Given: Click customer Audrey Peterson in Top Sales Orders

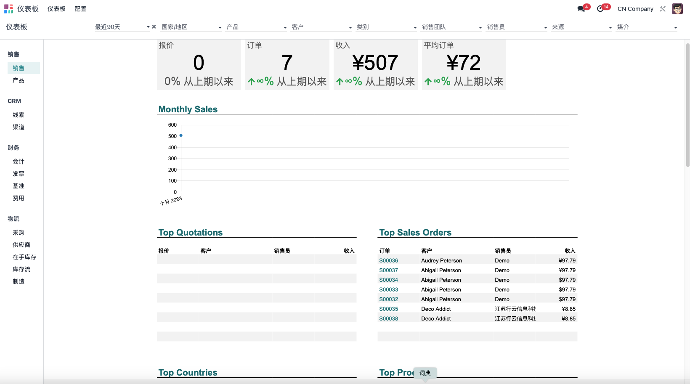Looking at the screenshot, I should [x=441, y=260].
